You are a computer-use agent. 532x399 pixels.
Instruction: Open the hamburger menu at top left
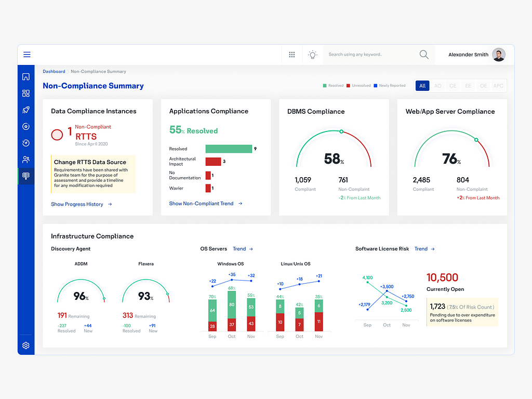[x=26, y=54]
